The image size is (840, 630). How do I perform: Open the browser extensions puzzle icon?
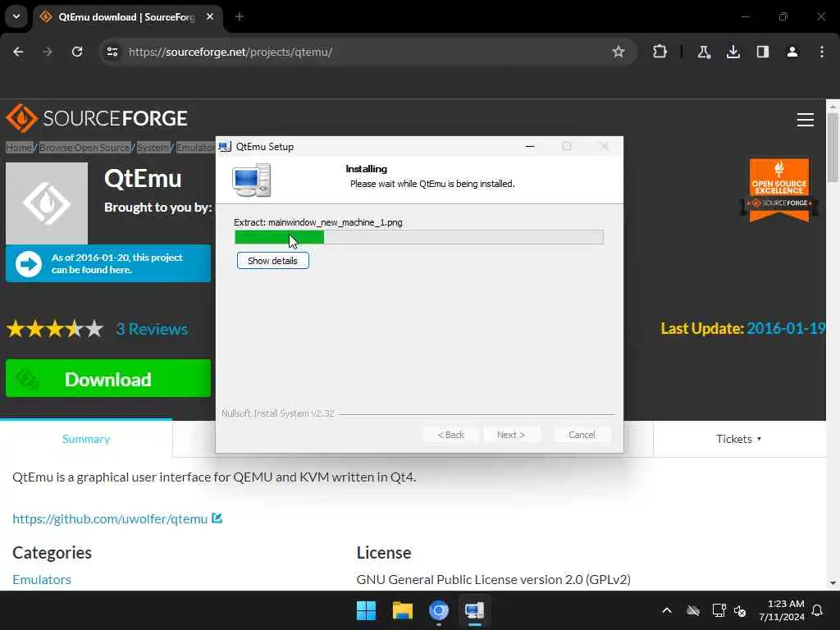click(660, 52)
